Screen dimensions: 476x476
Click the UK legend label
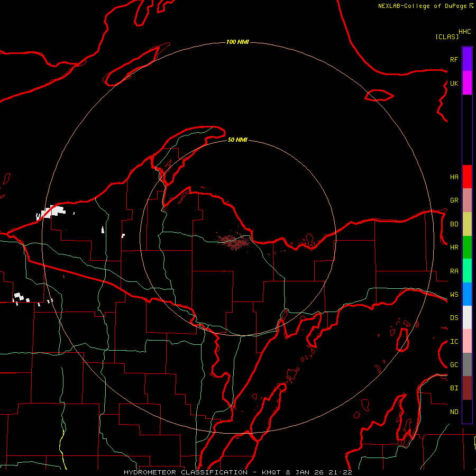point(454,83)
